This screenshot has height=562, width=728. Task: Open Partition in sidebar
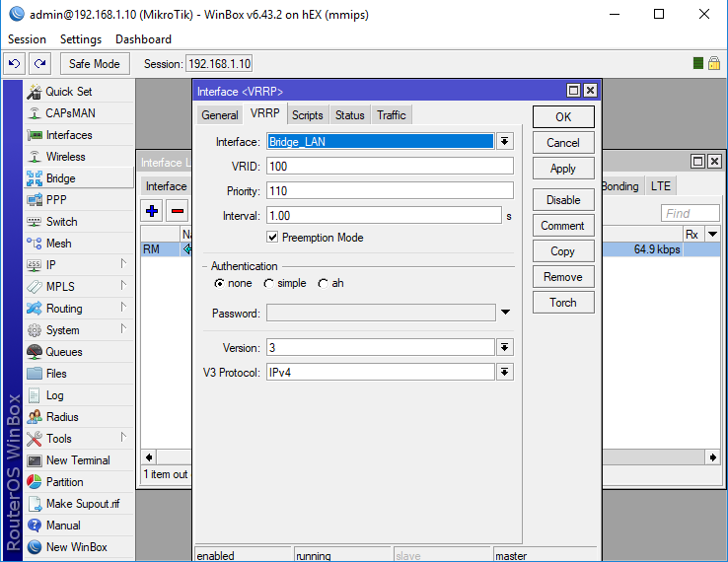coord(79,482)
